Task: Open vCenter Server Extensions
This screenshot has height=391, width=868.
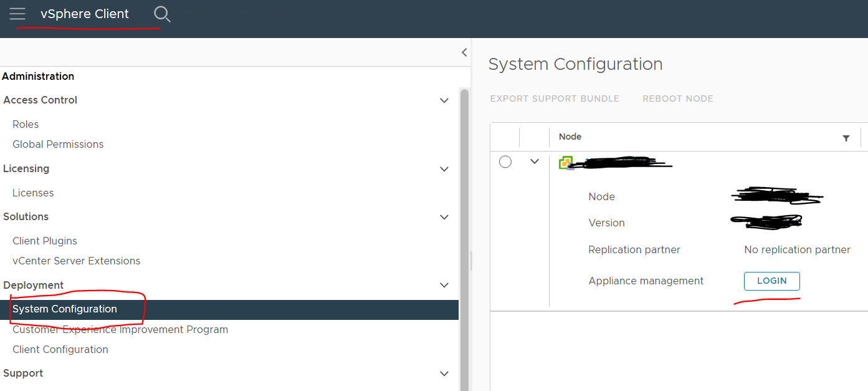Action: (x=76, y=261)
